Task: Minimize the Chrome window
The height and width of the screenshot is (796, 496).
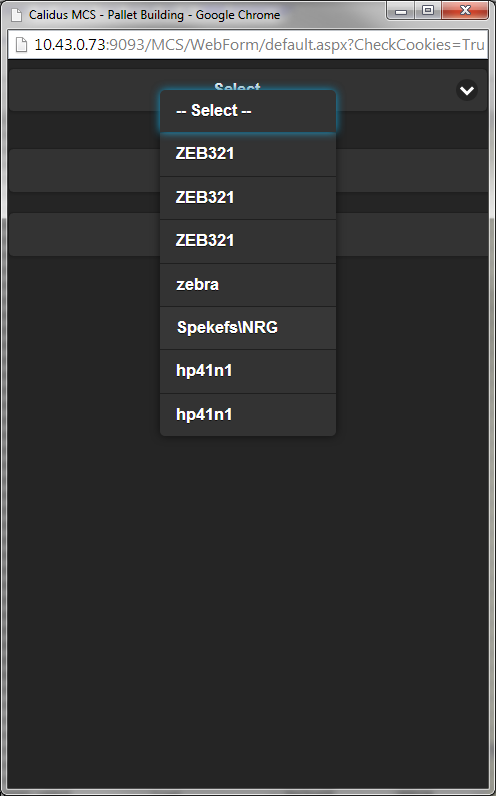Action: tap(401, 10)
